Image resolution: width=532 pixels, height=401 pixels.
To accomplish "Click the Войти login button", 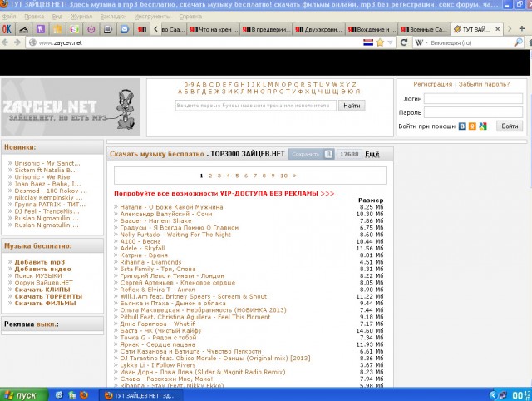I will [x=510, y=126].
